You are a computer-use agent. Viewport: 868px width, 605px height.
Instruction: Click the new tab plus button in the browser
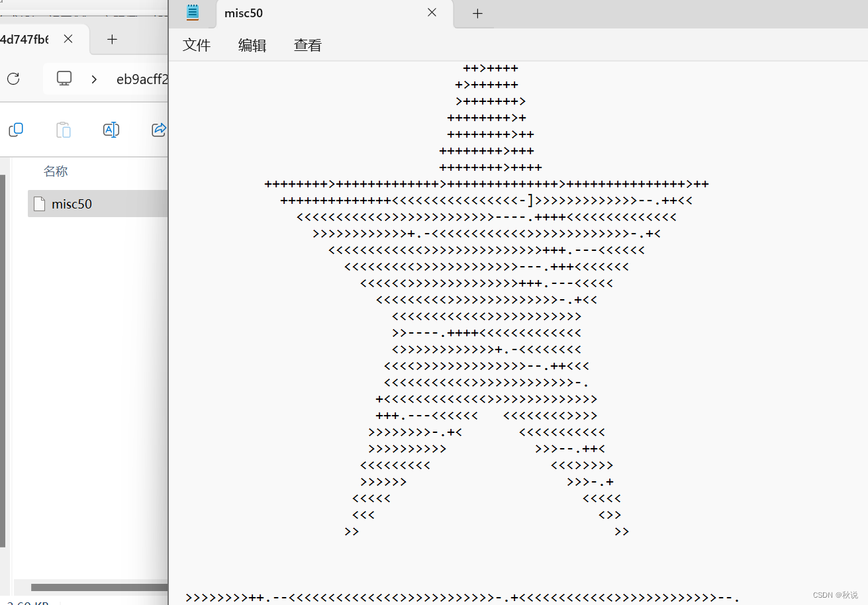tap(112, 39)
